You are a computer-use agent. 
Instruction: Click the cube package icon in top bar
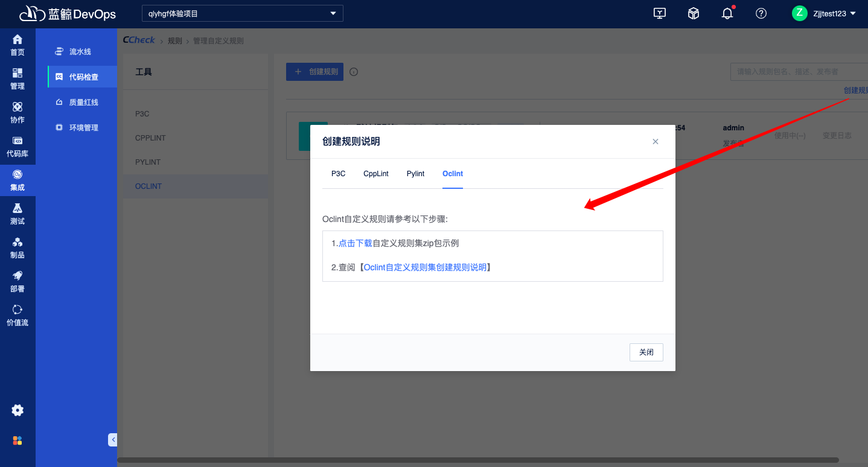point(694,13)
